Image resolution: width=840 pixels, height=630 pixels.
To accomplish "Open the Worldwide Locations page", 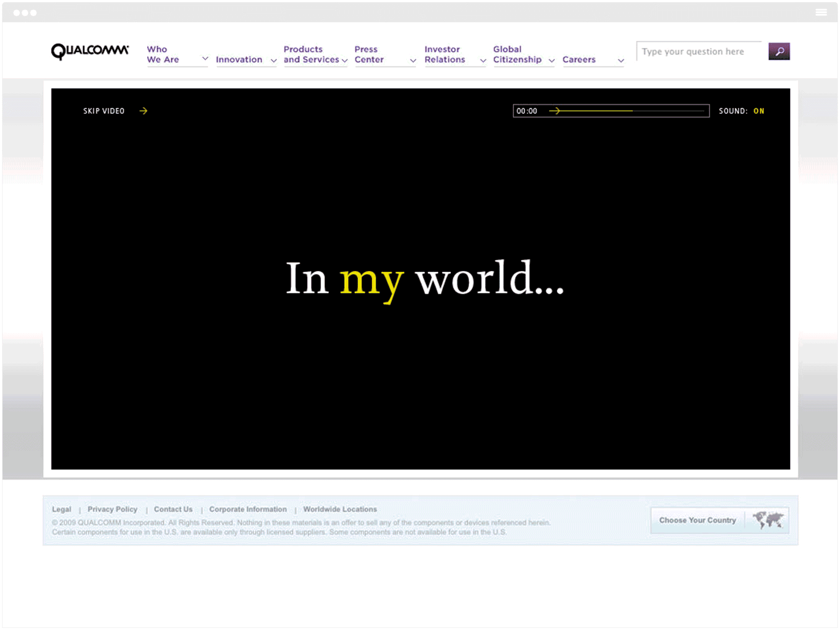I will pyautogui.click(x=340, y=509).
